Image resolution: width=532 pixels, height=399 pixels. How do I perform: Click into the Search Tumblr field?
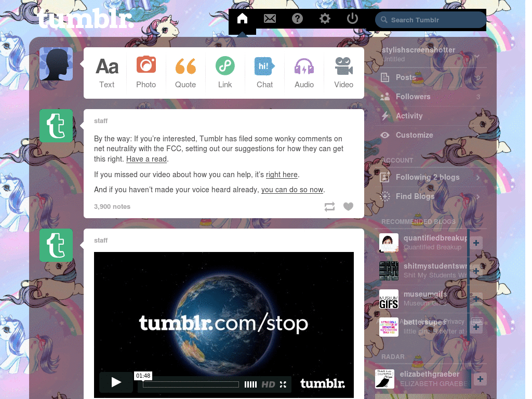coord(431,20)
